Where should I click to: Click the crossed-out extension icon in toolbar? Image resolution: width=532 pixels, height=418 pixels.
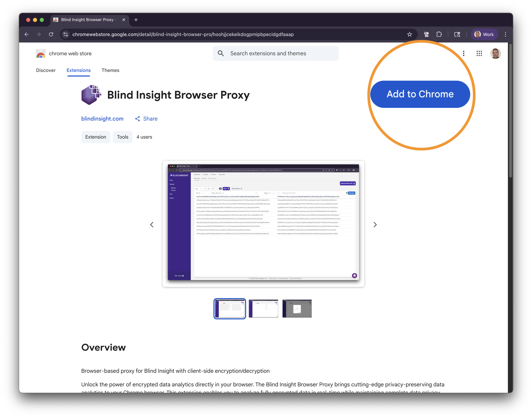pyautogui.click(x=426, y=35)
